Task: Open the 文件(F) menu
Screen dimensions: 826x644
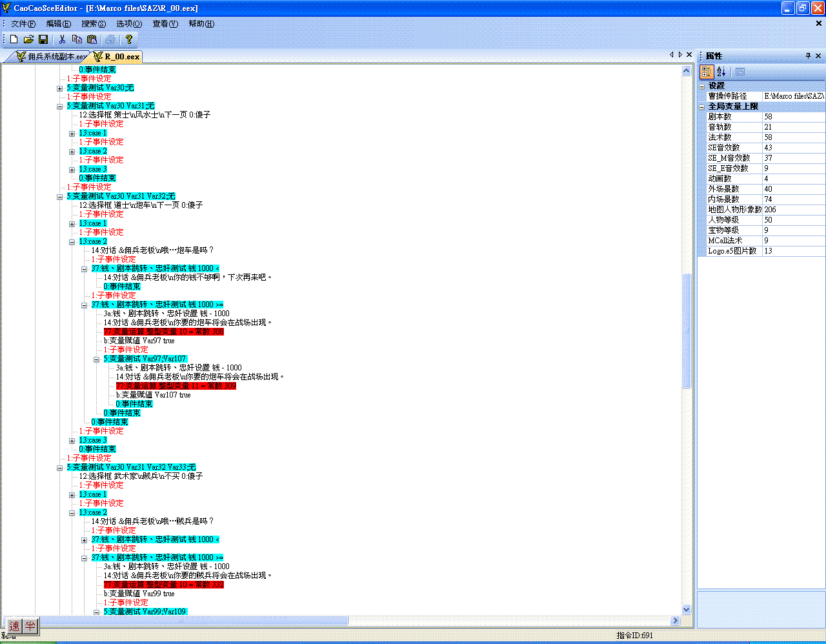Action: pos(23,24)
